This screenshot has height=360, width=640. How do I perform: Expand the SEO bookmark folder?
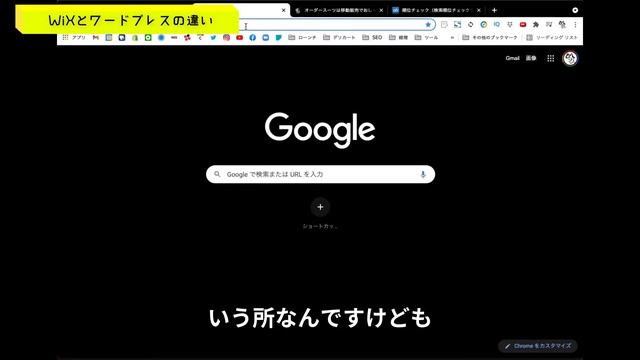372,38
